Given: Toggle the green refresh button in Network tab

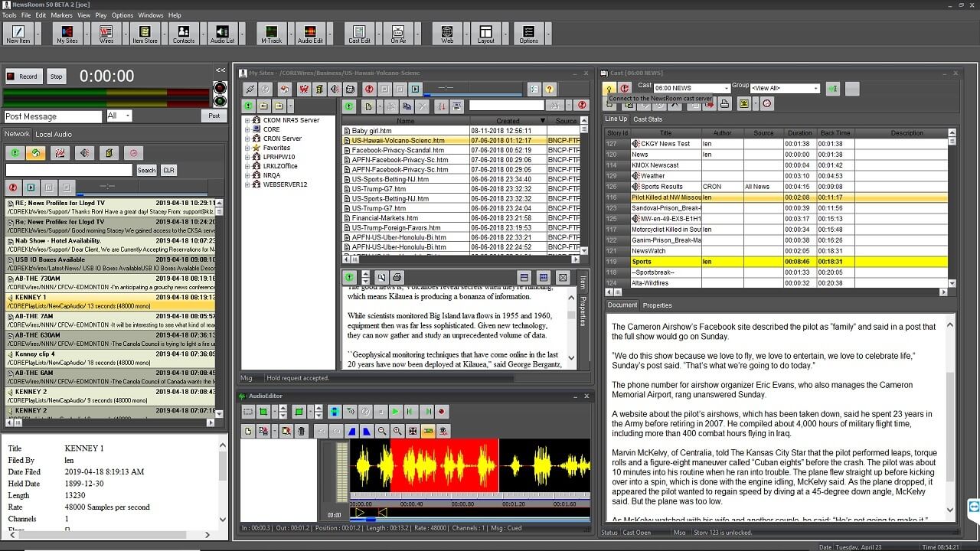Looking at the screenshot, I should click(13, 153).
